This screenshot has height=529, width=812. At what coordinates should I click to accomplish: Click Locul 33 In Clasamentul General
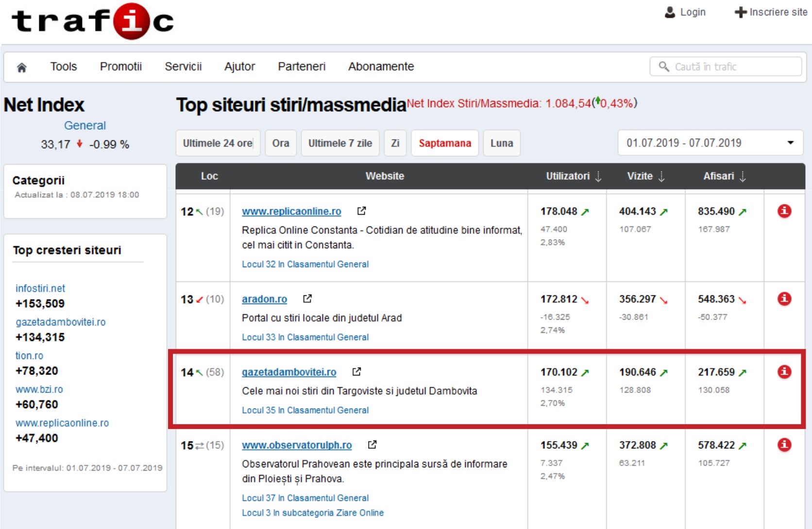305,337
